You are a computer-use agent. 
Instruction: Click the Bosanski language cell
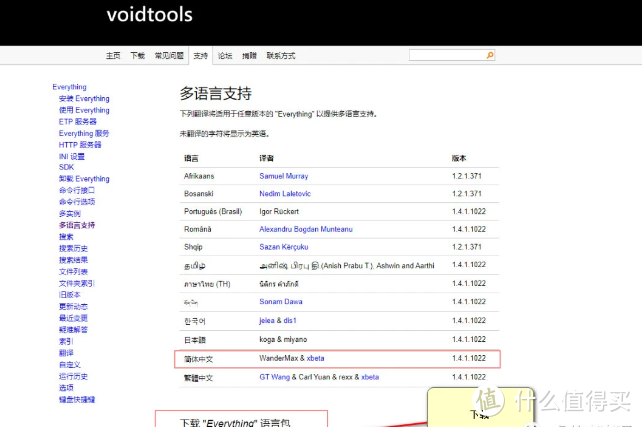(199, 194)
